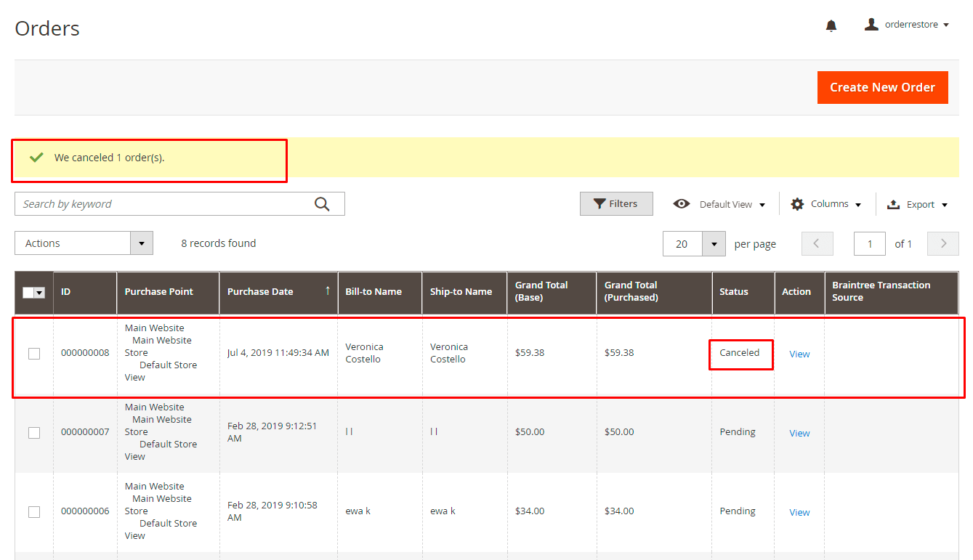The height and width of the screenshot is (560, 973).
Task: Expand the Default View dropdown
Action: 731,205
